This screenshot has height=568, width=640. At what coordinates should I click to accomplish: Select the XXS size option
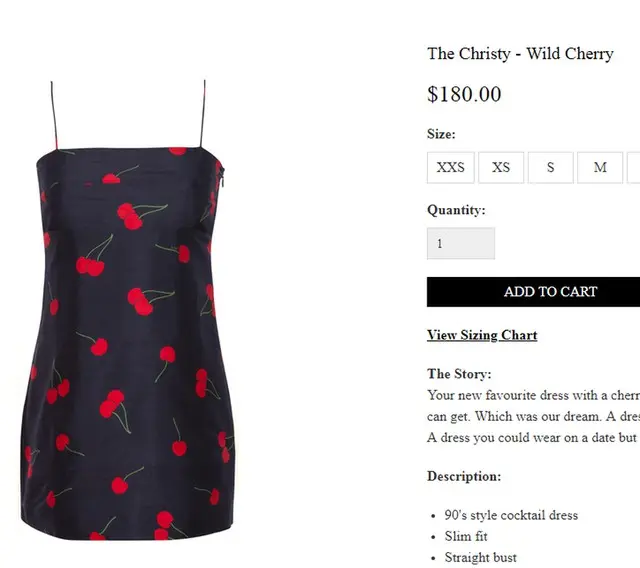[451, 168]
